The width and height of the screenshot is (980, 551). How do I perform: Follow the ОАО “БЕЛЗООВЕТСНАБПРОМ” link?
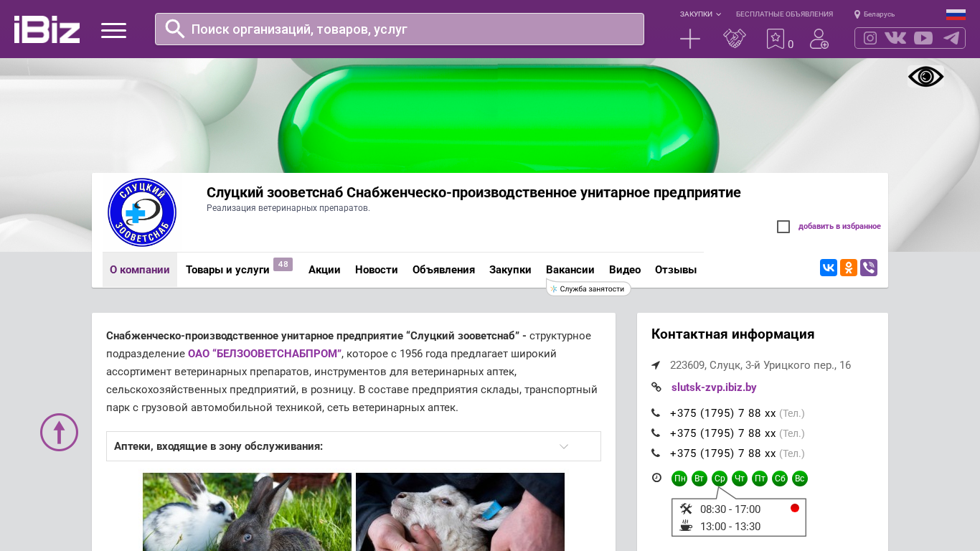[x=265, y=354]
